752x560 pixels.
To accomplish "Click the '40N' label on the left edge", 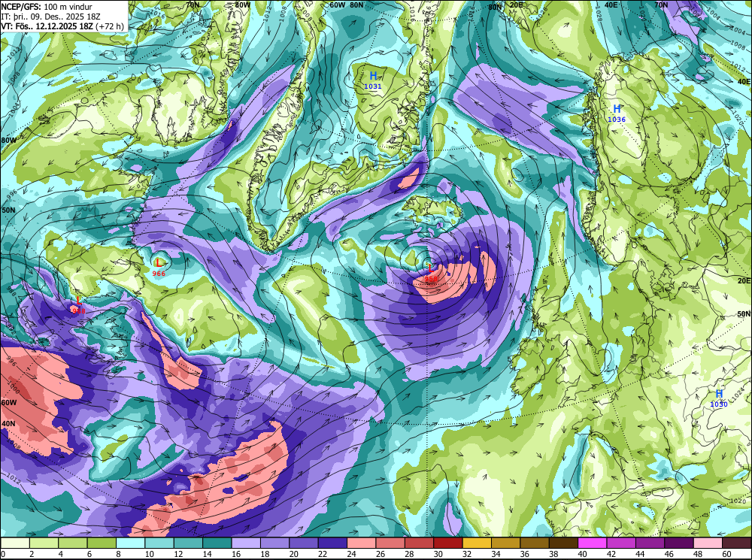I will (8, 424).
